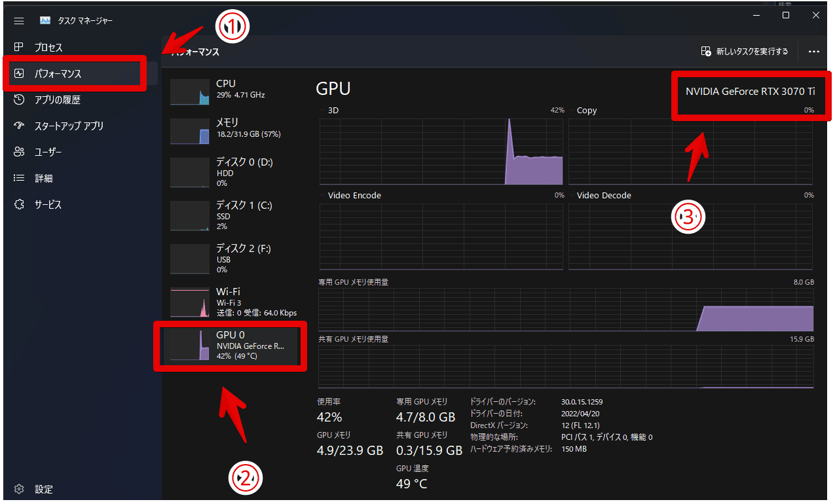Click the サービス puzzle icon
Screen dimensions: 835x504
click(x=19, y=205)
